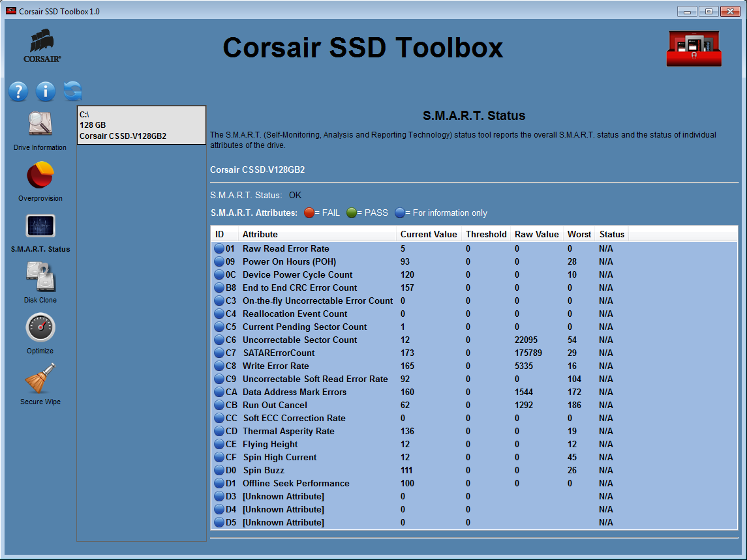Select Uncorrectable Soft Read Error Rate row
Image resolution: width=747 pixels, height=560 pixels.
tap(474, 379)
